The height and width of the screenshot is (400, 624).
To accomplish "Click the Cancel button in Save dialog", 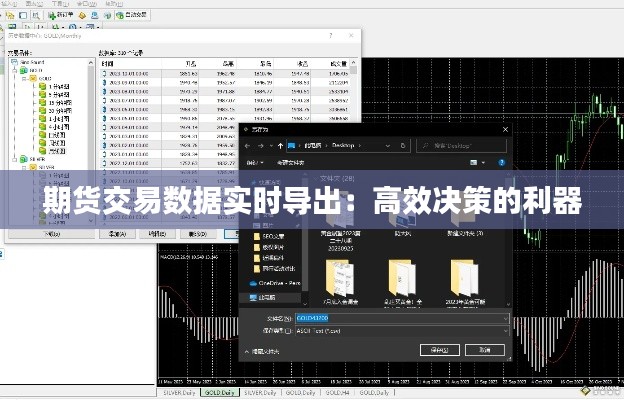I will coord(484,351).
